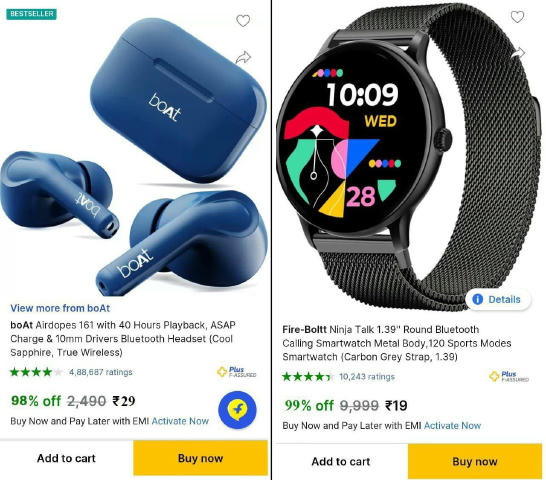
Task: Tap the wishlist heart on Fire-Boltt watch
Action: 517,16
